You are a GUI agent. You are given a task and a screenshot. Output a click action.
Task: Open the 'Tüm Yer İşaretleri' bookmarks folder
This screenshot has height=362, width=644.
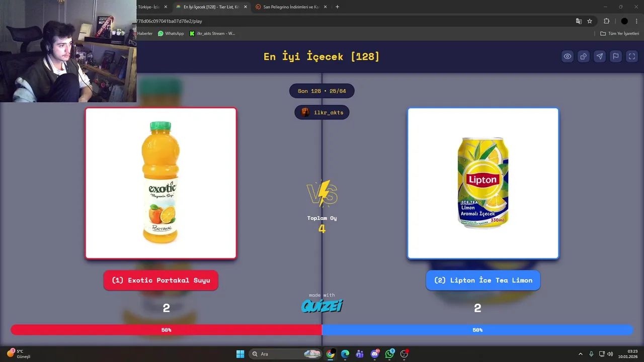click(x=619, y=34)
